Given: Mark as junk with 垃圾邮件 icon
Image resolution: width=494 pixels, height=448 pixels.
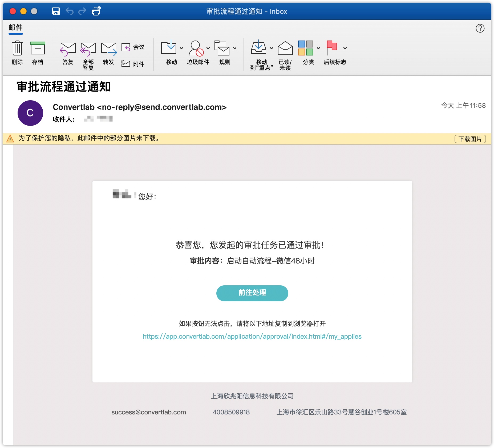Looking at the screenshot, I should [196, 48].
